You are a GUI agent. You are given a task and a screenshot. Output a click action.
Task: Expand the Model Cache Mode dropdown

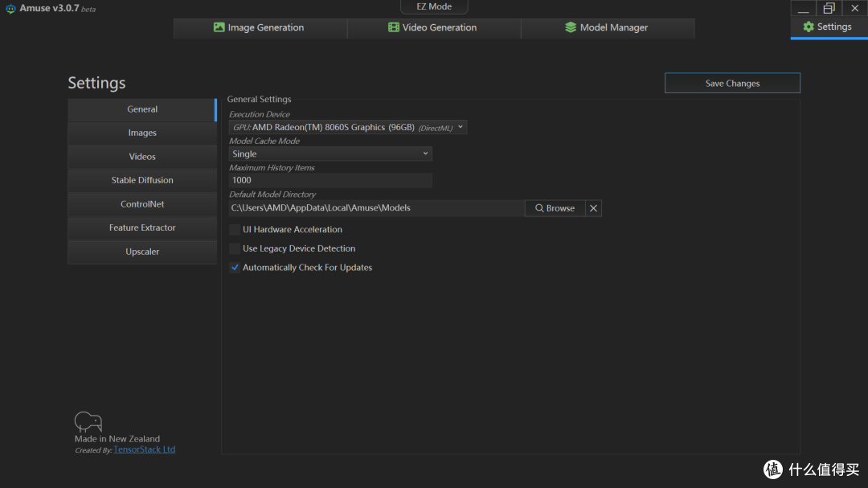(330, 154)
